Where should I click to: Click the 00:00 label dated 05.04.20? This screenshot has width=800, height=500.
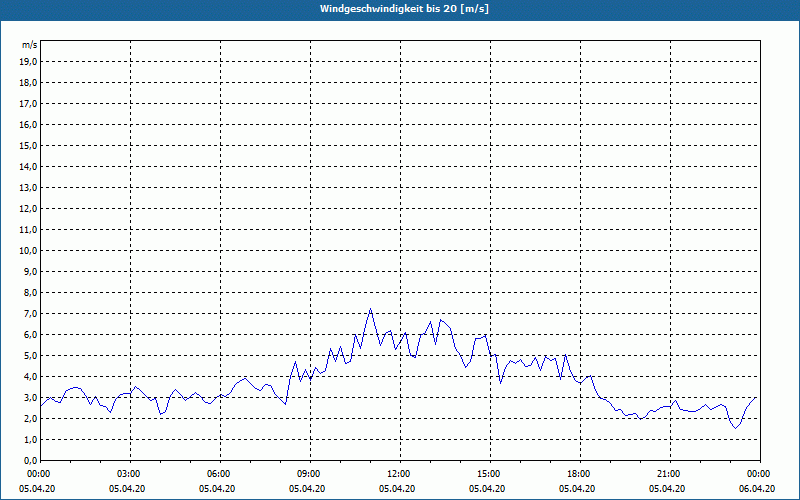38,474
